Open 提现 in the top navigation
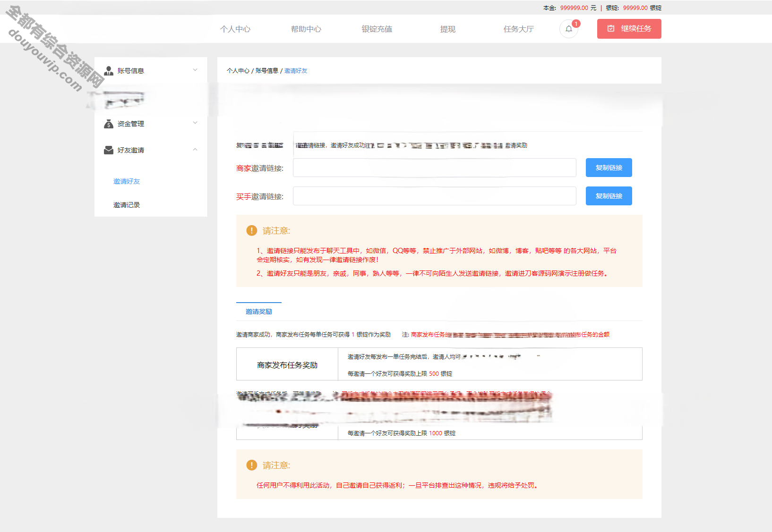The width and height of the screenshot is (772, 532). pos(448,29)
